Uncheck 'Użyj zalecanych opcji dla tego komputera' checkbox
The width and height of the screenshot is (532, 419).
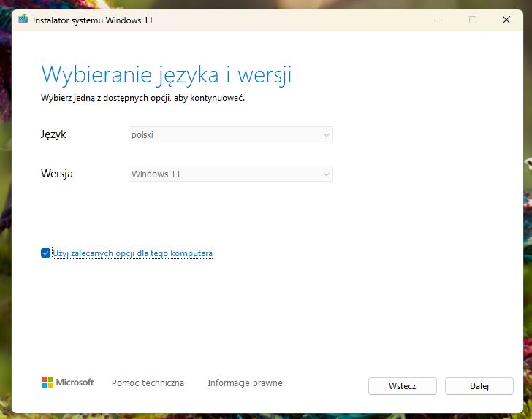45,253
